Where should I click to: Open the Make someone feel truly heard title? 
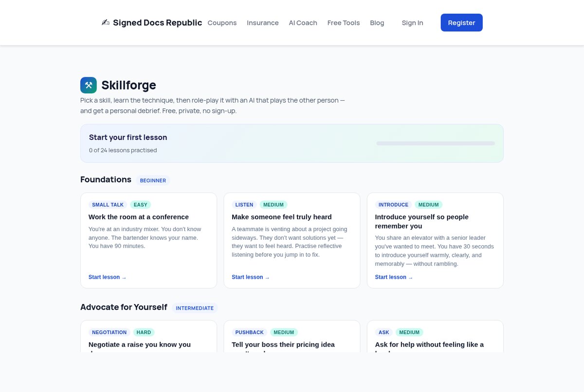pos(282,217)
